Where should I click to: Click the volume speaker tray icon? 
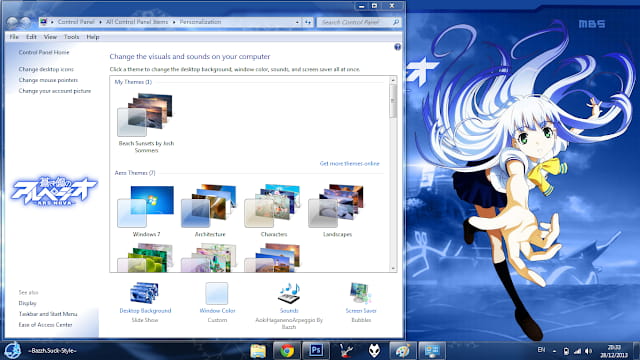(588, 351)
